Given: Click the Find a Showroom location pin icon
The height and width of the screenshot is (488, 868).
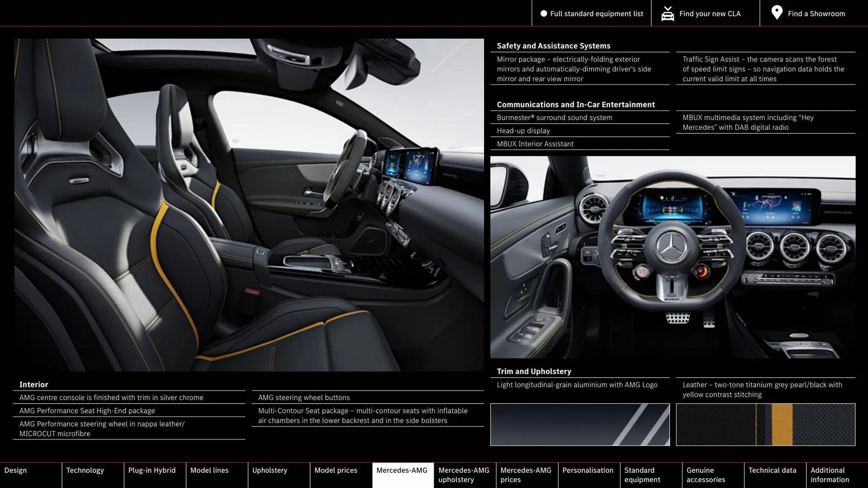Looking at the screenshot, I should (x=777, y=13).
